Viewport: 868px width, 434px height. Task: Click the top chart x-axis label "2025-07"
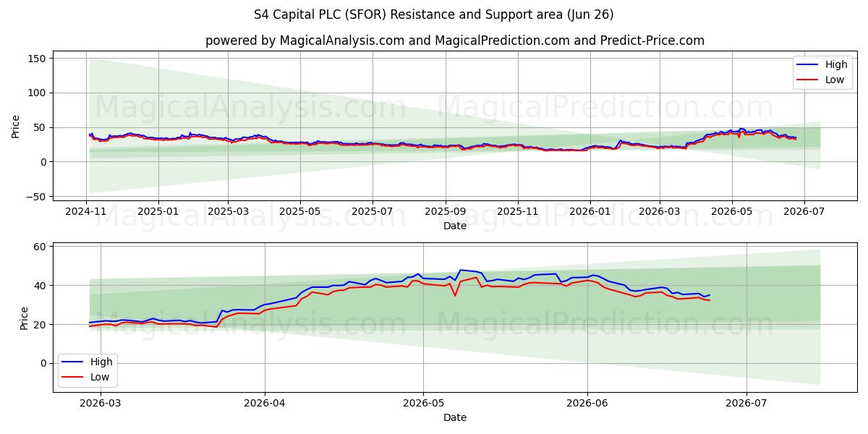coord(372,211)
